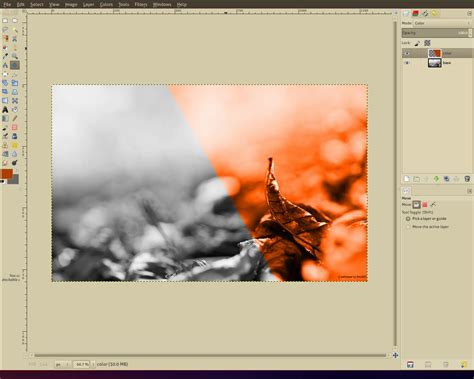Open the zoom percentage dropdown arrow
The height and width of the screenshot is (379, 474).
click(x=93, y=364)
